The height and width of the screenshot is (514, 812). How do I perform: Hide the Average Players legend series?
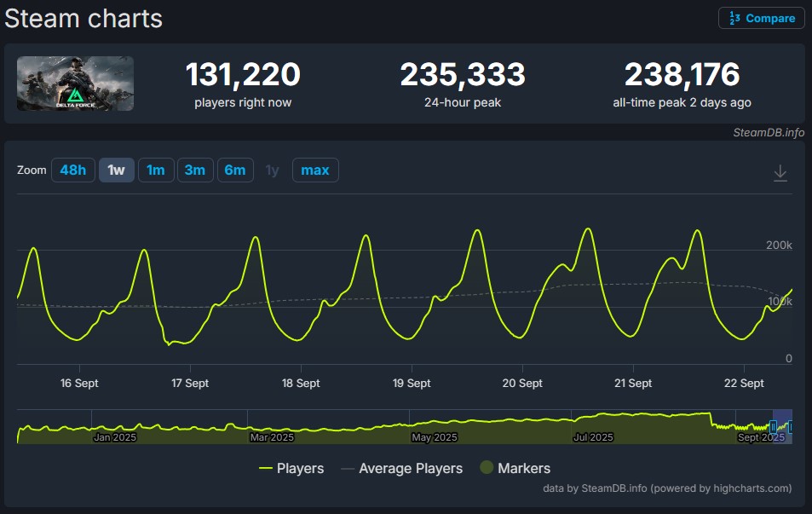tap(401, 468)
